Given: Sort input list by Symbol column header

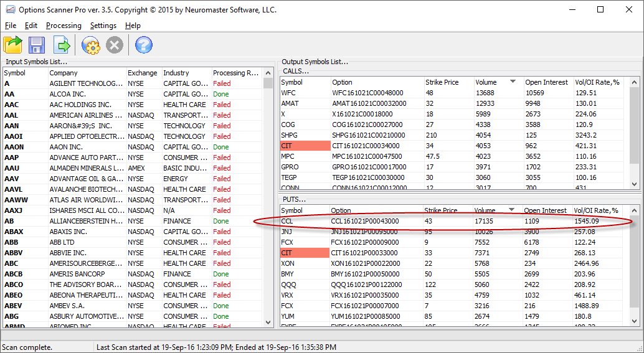Looking at the screenshot, I should tap(26, 73).
